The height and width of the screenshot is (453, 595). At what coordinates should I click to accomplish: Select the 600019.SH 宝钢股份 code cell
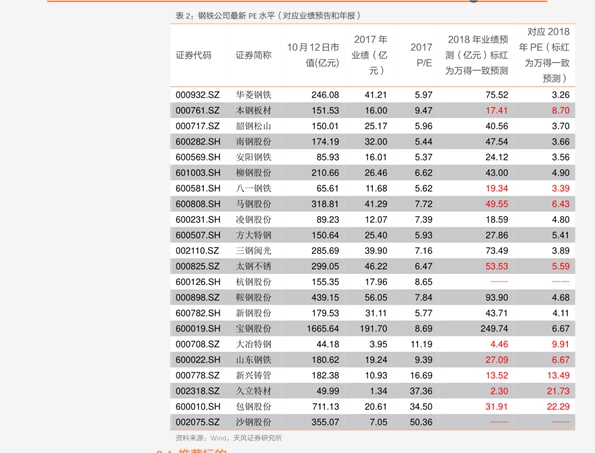click(198, 329)
